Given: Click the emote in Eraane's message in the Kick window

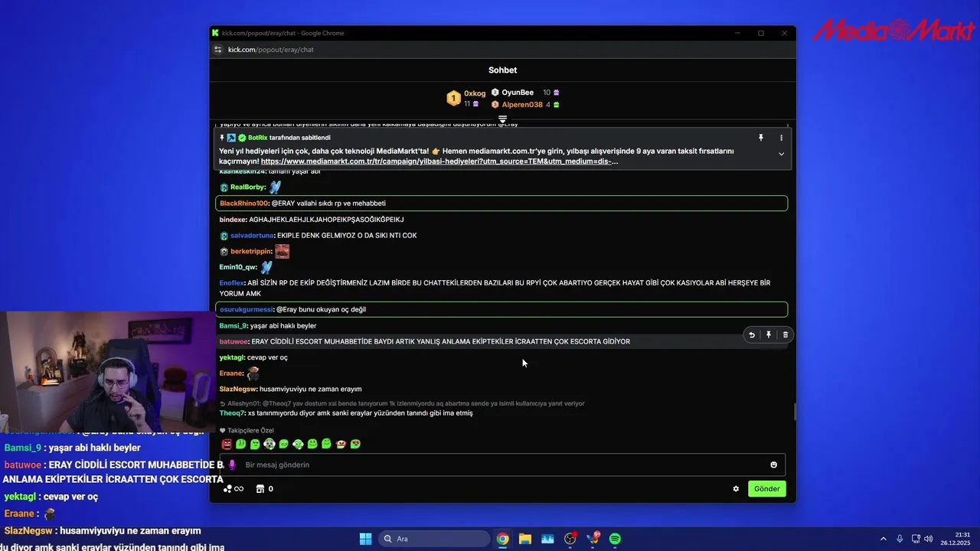Looking at the screenshot, I should click(253, 373).
